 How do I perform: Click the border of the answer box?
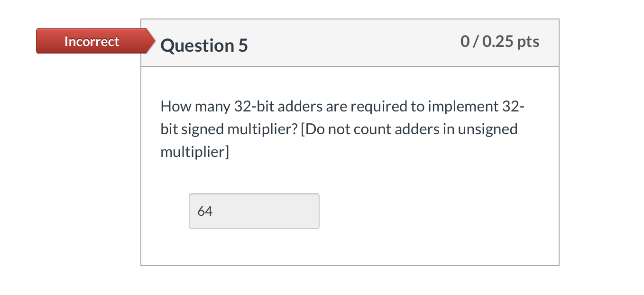coord(254,194)
